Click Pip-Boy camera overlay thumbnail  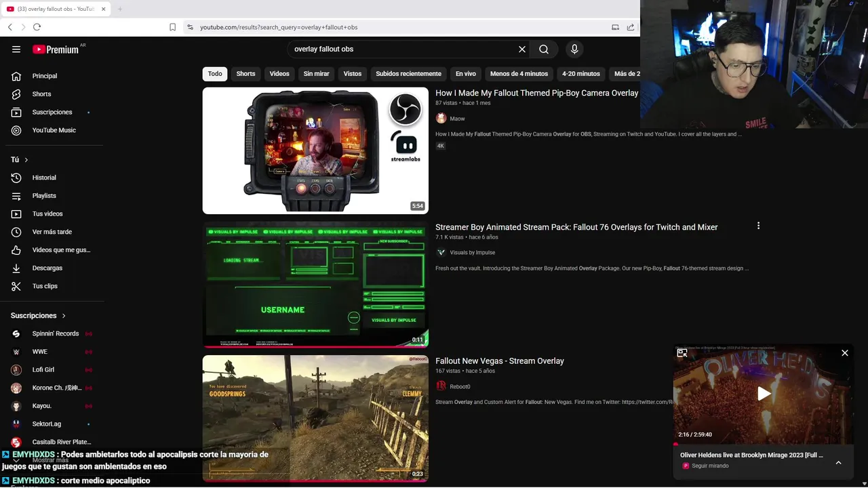point(315,150)
